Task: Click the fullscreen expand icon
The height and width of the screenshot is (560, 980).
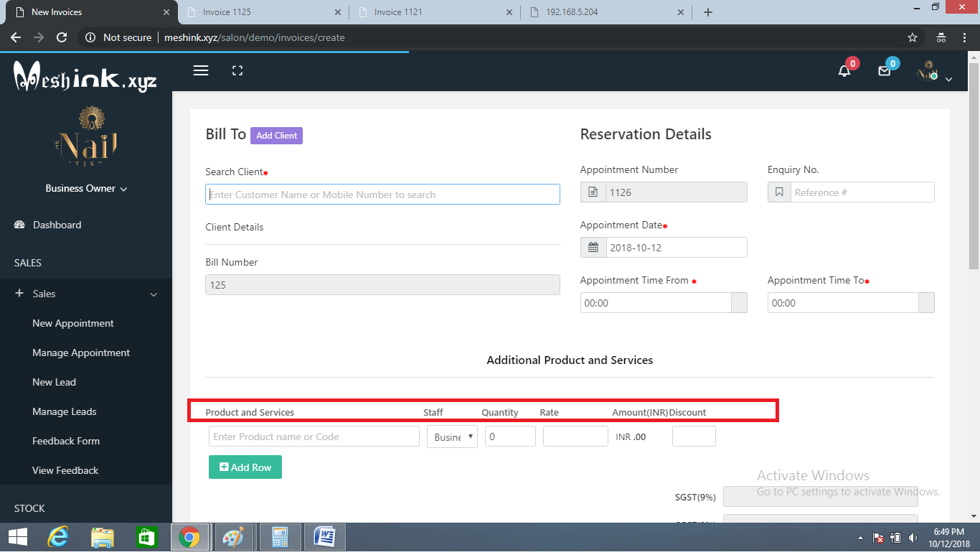Action: [237, 70]
